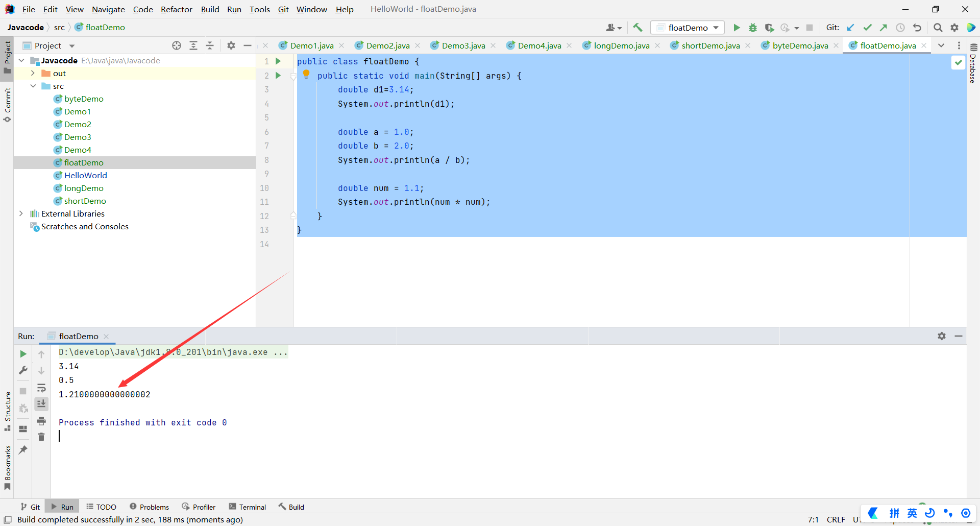
Task: Click the yellow lightbulb intention icon
Action: coord(306,74)
